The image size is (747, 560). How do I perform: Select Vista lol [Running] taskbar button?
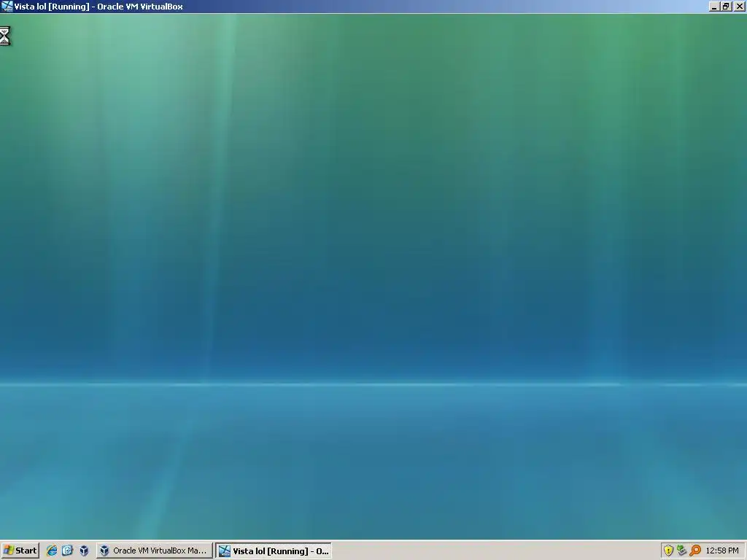[x=274, y=551]
